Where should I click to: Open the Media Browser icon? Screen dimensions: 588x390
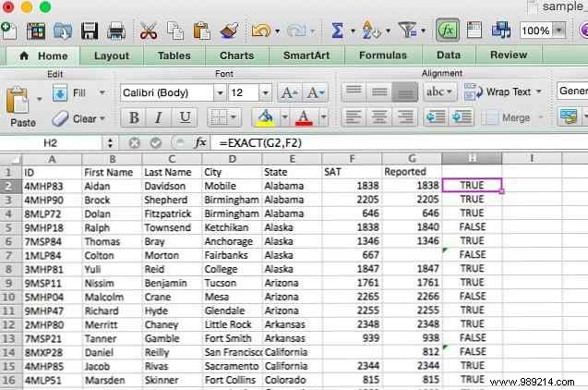click(x=501, y=30)
